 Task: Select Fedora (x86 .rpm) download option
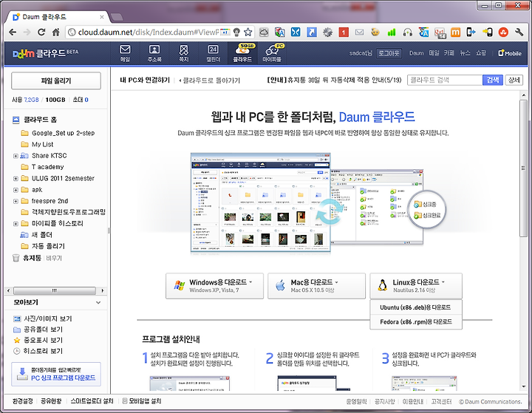pos(416,321)
